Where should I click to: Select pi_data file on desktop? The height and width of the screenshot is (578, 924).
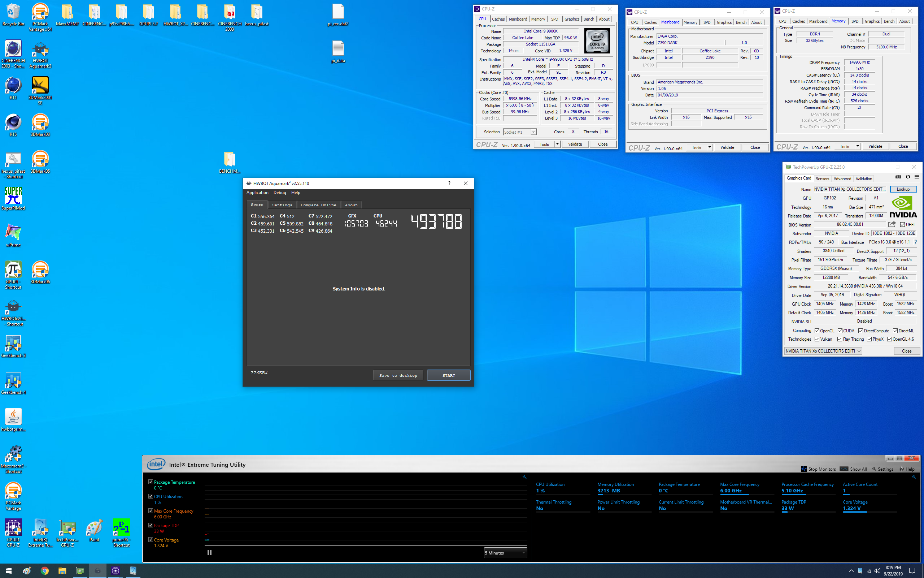338,52
